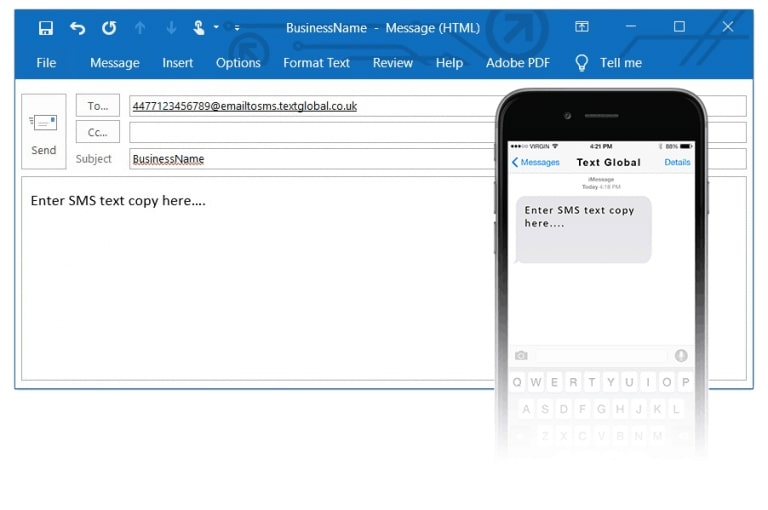
Task: Click the Redo icon in quick access toolbar
Action: [x=109, y=28]
